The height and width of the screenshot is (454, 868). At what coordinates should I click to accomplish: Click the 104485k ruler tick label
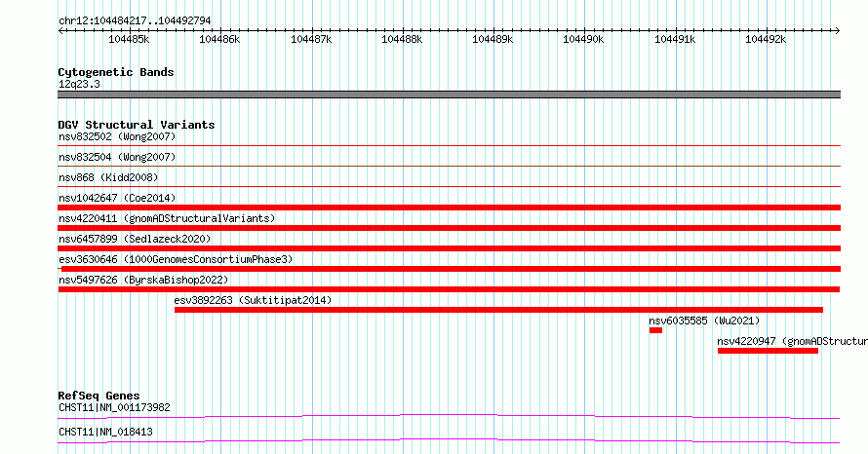129,39
